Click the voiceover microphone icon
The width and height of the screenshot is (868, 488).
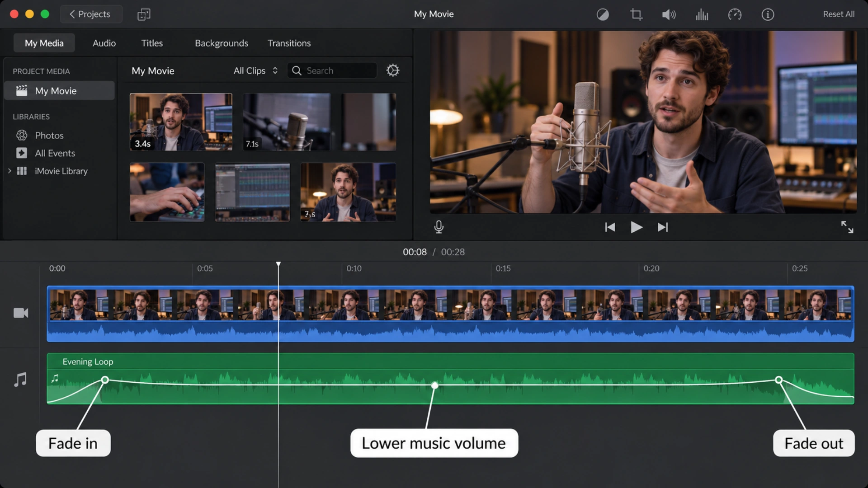pos(439,227)
